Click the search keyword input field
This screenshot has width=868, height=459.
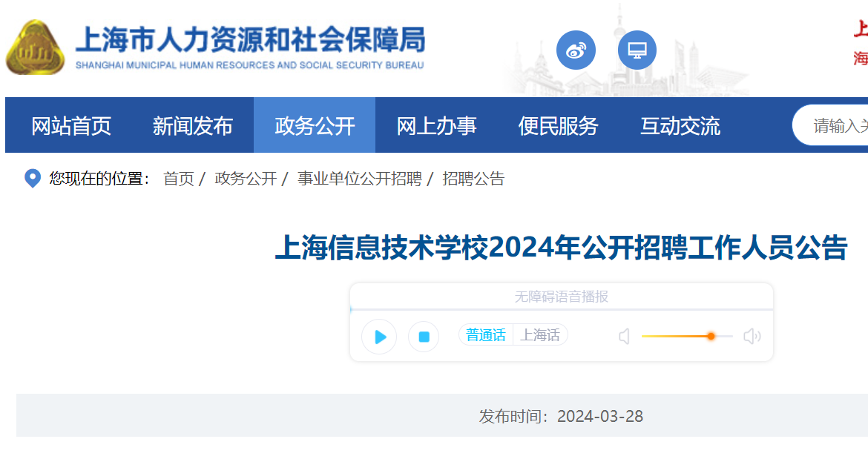coord(830,125)
